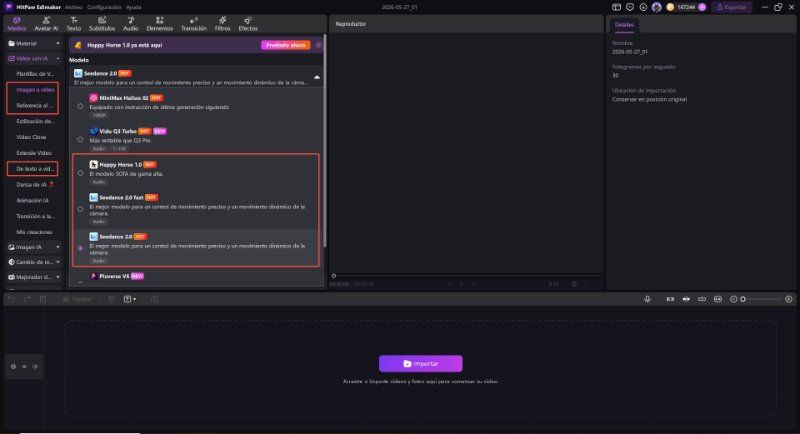Choose the MiniMax Hailuo 02 radio button
This screenshot has width=800, height=434.
[80, 106]
